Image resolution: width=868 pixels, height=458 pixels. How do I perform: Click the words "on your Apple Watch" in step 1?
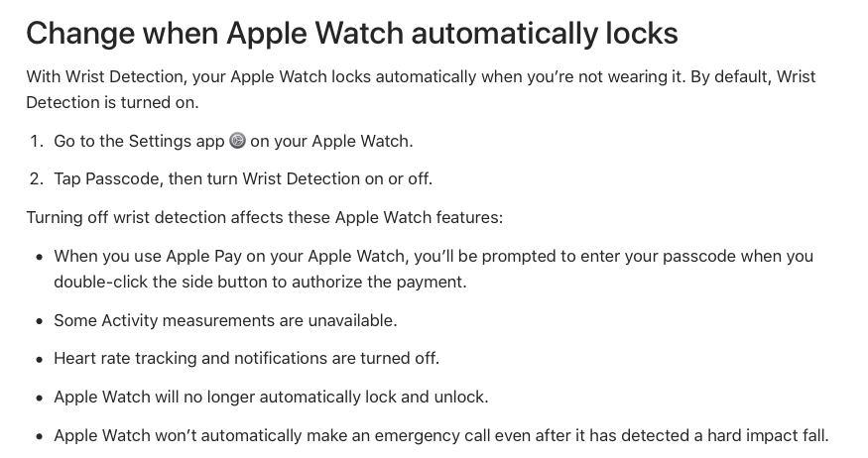tap(331, 141)
